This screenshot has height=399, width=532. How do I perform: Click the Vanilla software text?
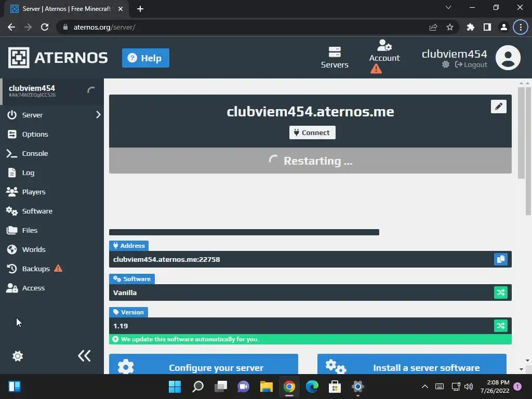pyautogui.click(x=125, y=293)
